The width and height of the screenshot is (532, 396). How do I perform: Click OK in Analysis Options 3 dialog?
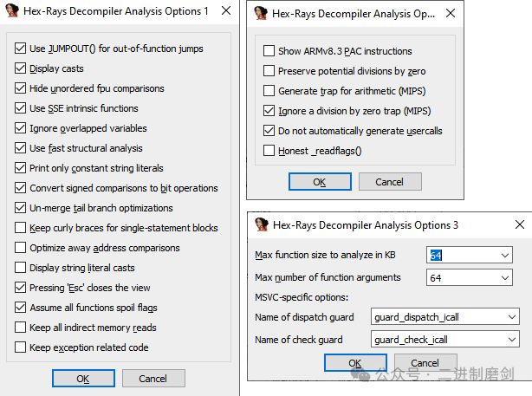(x=355, y=363)
